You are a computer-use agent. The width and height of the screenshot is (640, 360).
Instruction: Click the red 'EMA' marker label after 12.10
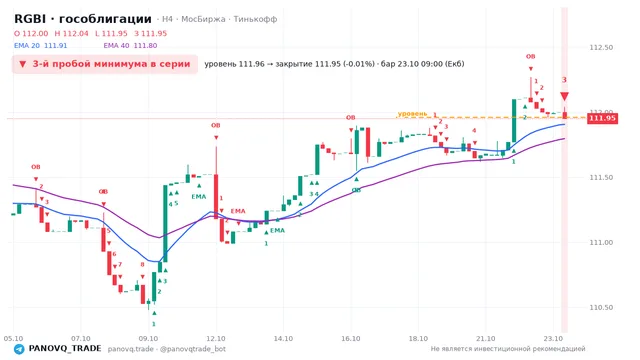pos(238,211)
